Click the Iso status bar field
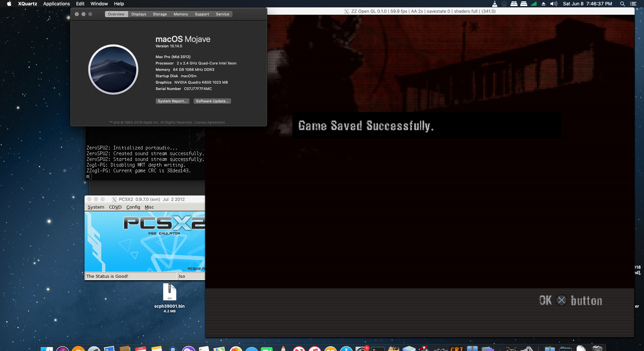 (192, 276)
